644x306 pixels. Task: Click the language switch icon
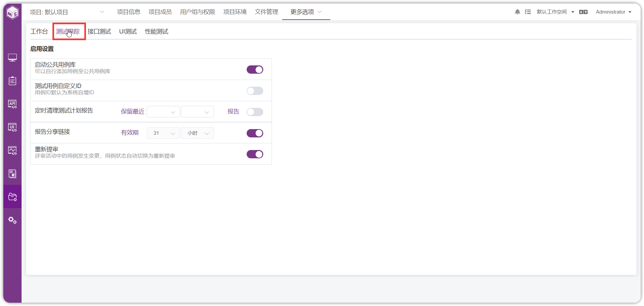tap(583, 12)
